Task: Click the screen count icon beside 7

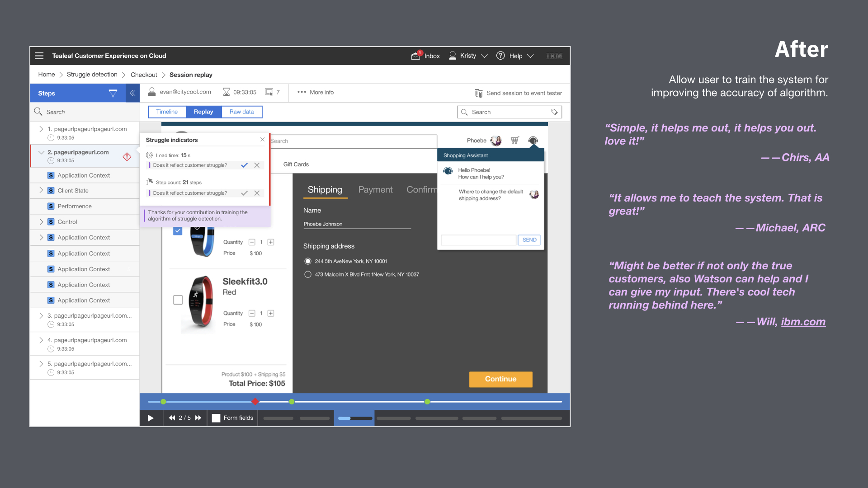Action: (x=269, y=92)
